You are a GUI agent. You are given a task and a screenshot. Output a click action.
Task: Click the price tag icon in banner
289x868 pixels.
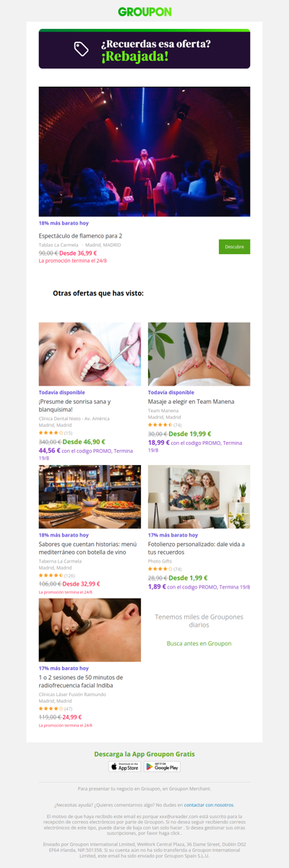82,49
